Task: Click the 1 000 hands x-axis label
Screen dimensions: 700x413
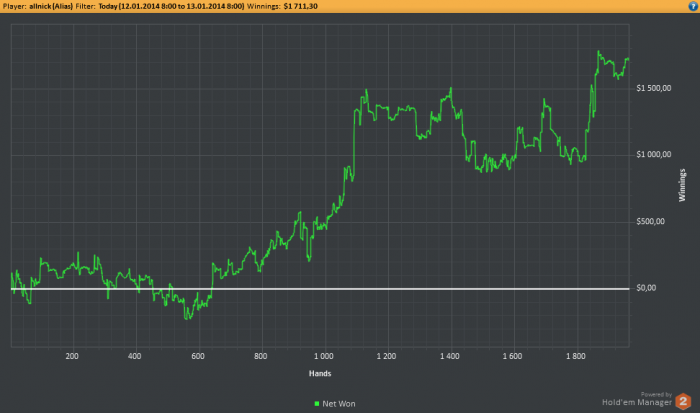Action: [323, 356]
